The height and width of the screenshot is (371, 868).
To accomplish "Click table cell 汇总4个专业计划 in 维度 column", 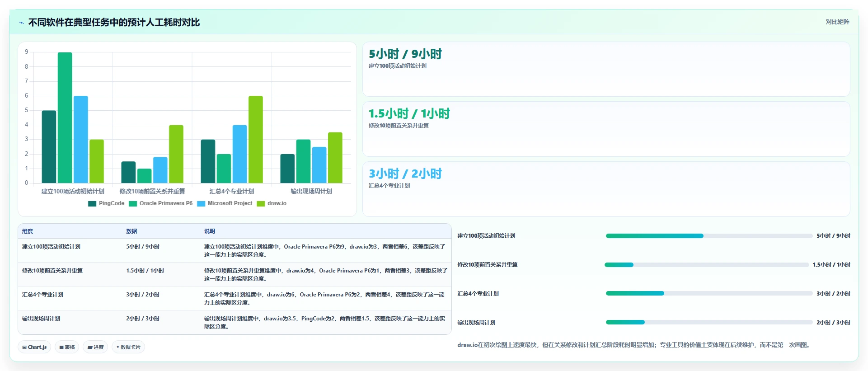I will (x=42, y=295).
